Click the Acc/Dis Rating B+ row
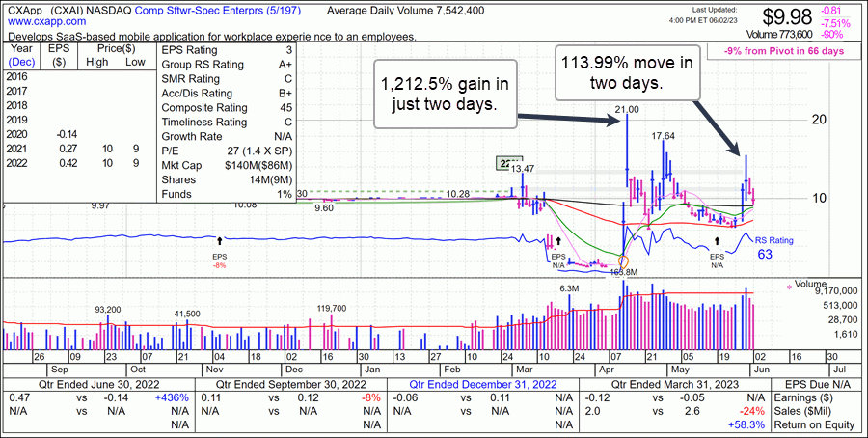This screenshot has width=868, height=438. tap(226, 93)
